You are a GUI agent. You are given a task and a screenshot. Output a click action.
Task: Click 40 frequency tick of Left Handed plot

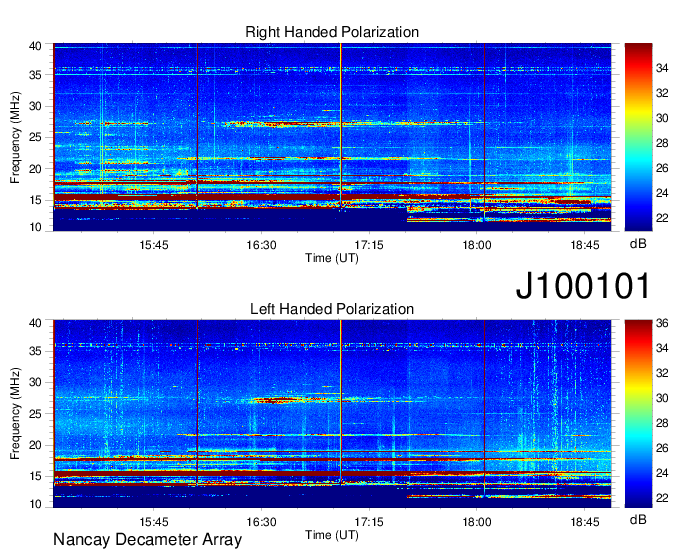(x=35, y=323)
